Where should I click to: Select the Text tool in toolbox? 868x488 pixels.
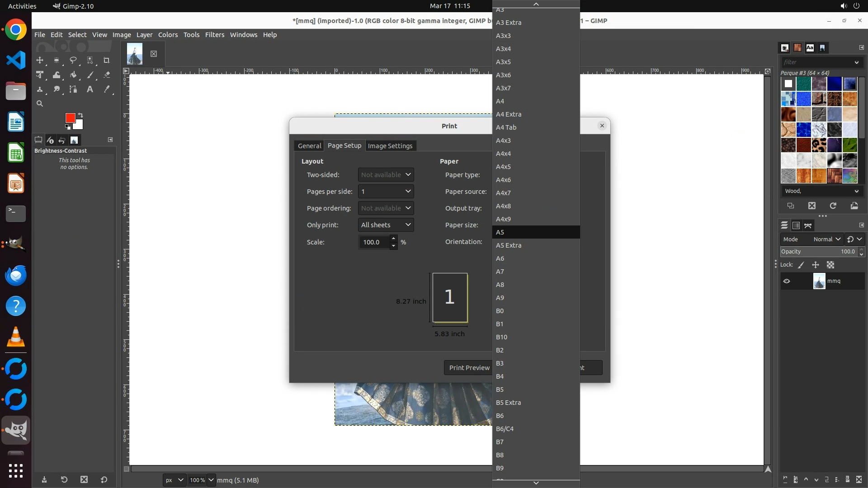[x=90, y=89]
